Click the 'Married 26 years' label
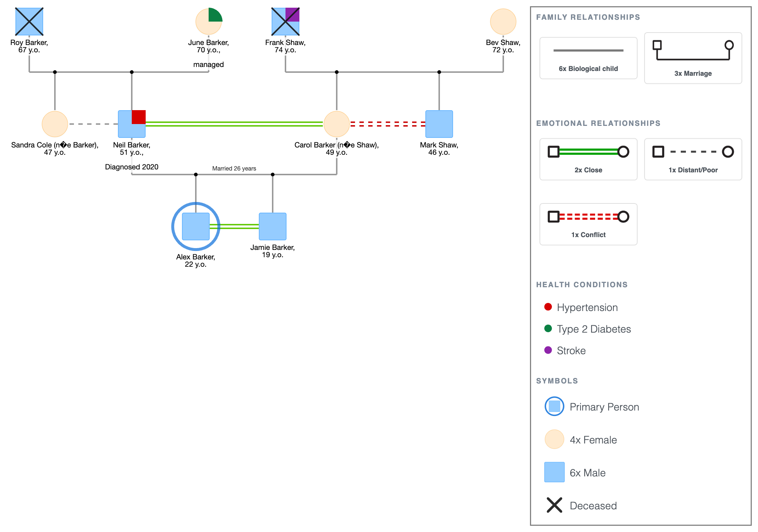This screenshot has height=532, width=758. (234, 168)
